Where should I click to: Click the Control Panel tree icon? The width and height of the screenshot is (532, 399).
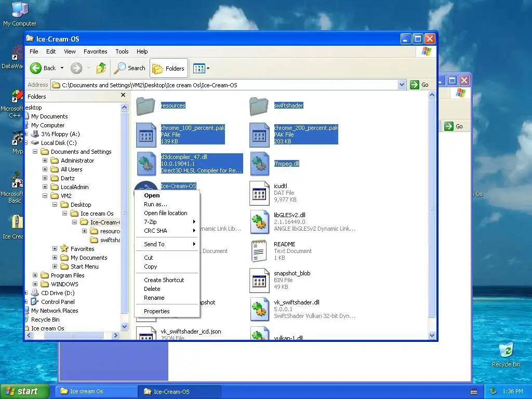pyautogui.click(x=35, y=302)
